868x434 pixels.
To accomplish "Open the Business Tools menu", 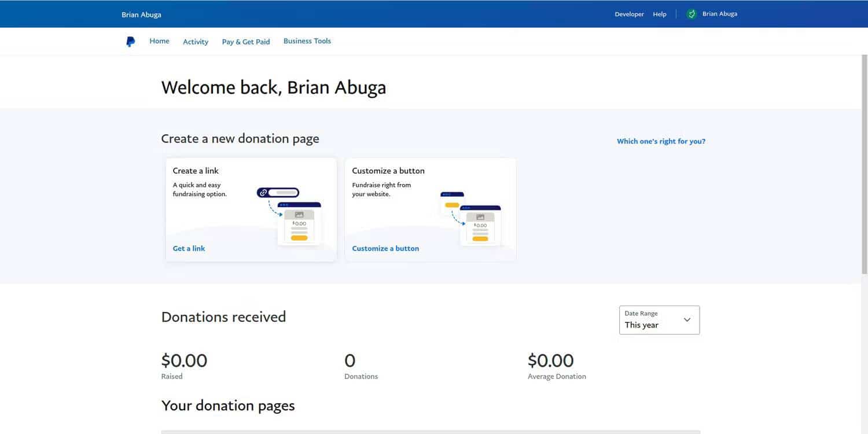I will pos(307,41).
